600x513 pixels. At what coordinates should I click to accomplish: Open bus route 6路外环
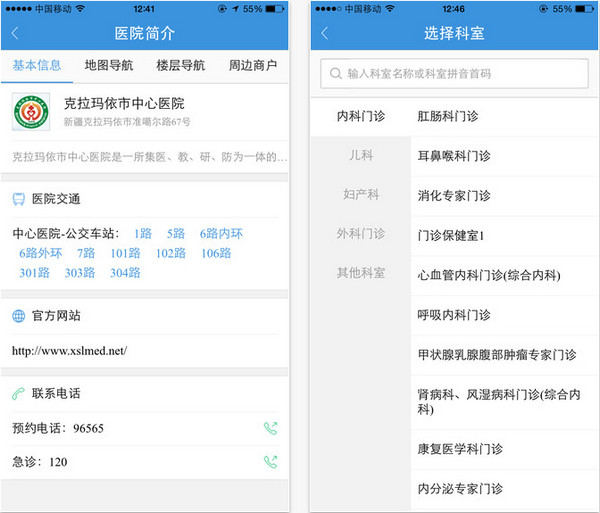tap(41, 253)
